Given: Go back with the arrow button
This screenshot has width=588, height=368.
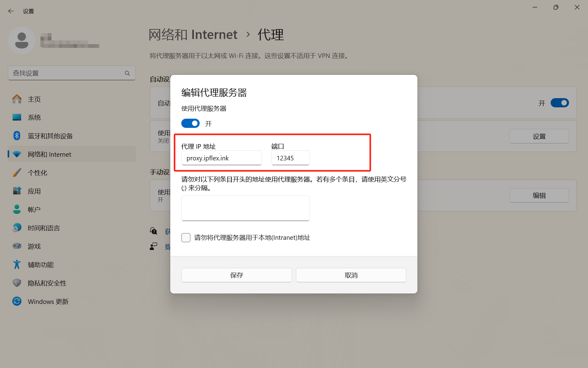Looking at the screenshot, I should 11,11.
